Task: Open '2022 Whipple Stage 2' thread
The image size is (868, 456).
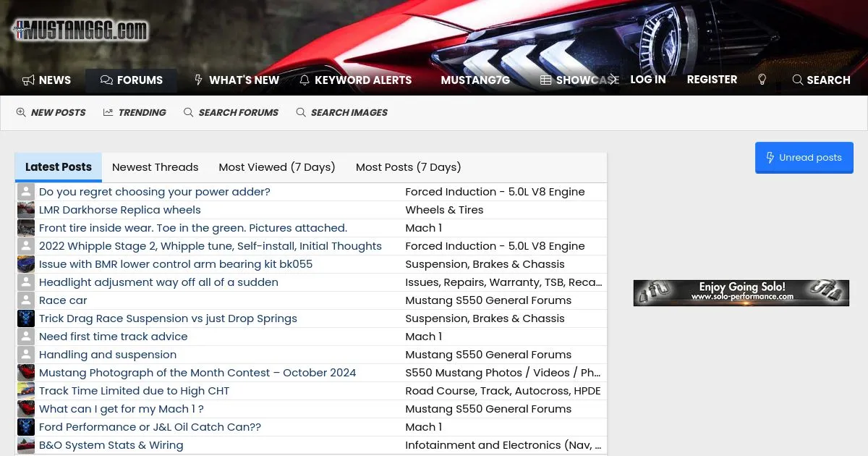Action: tap(210, 246)
